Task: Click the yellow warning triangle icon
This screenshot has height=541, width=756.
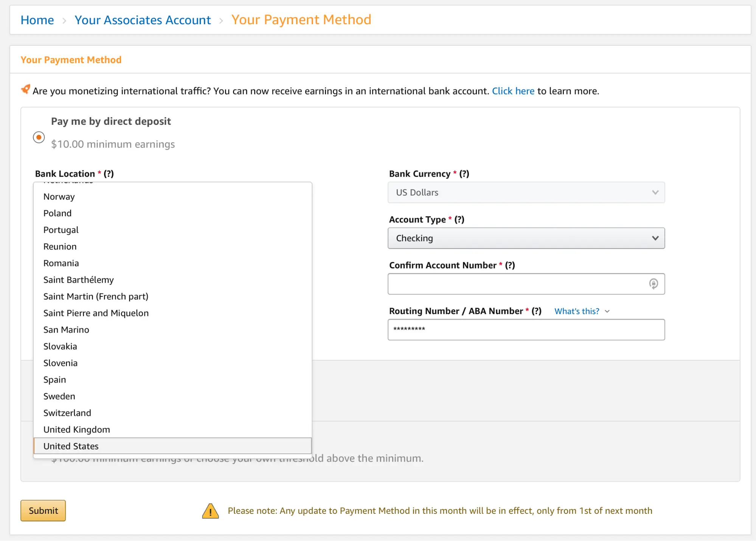Action: (x=210, y=511)
